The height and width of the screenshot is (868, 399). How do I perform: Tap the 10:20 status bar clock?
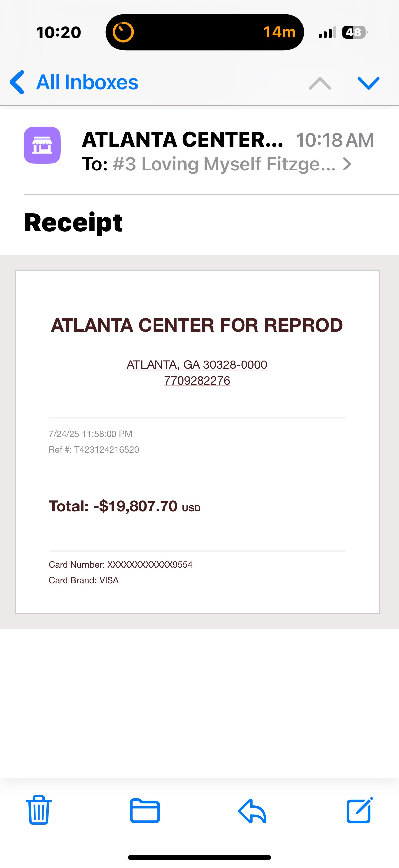click(59, 33)
